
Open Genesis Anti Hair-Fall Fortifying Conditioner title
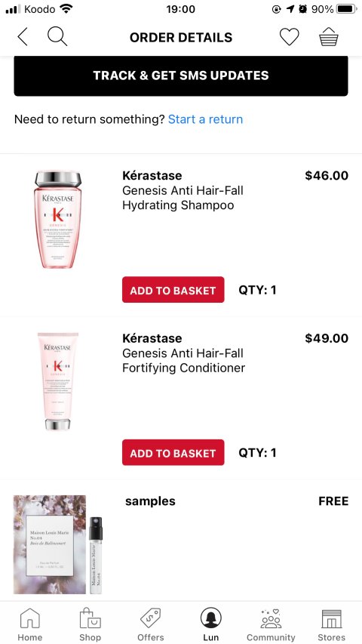coord(183,360)
